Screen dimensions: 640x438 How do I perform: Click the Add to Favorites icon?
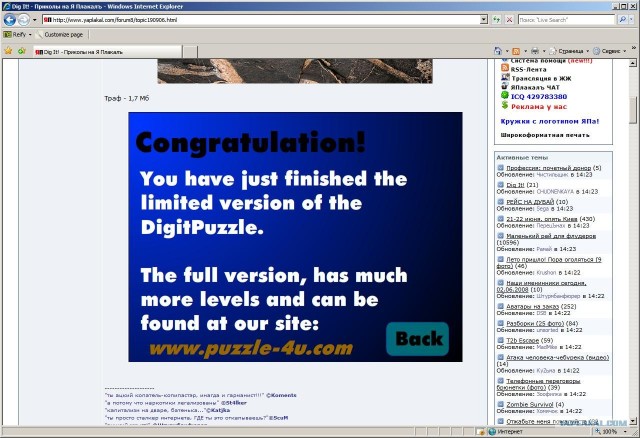[22, 51]
